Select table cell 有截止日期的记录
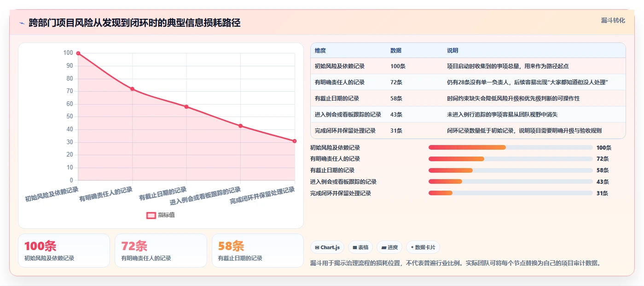644x286 pixels. point(337,99)
